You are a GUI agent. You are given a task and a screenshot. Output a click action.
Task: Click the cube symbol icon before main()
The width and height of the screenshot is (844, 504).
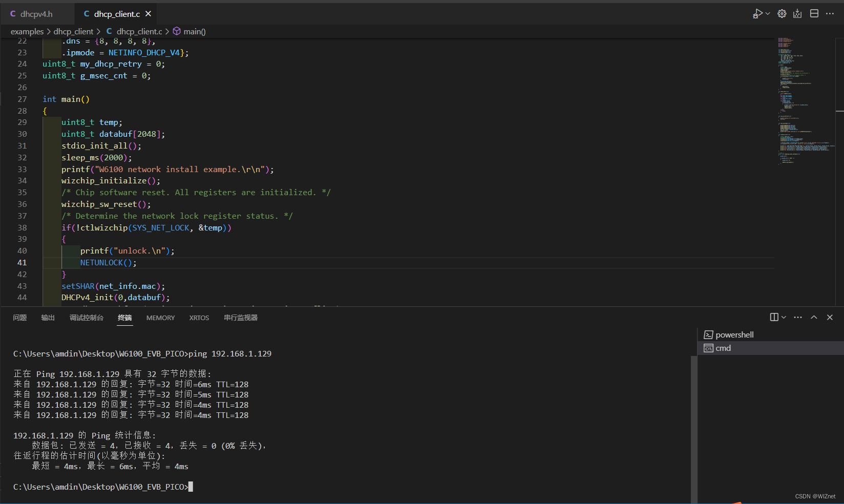coord(177,31)
